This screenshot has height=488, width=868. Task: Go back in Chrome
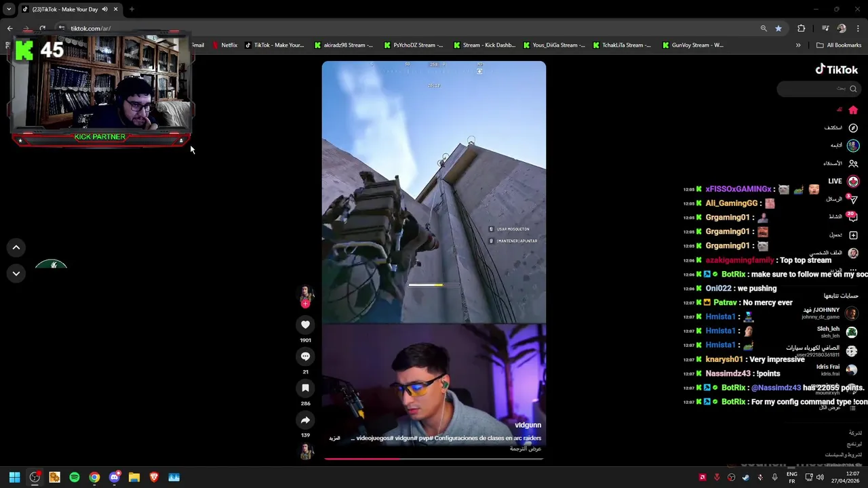point(9,28)
